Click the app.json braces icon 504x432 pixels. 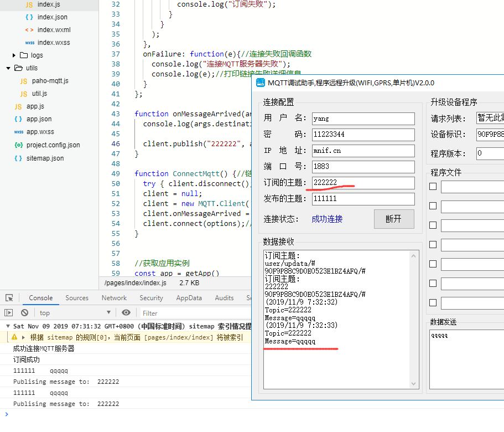click(18, 119)
